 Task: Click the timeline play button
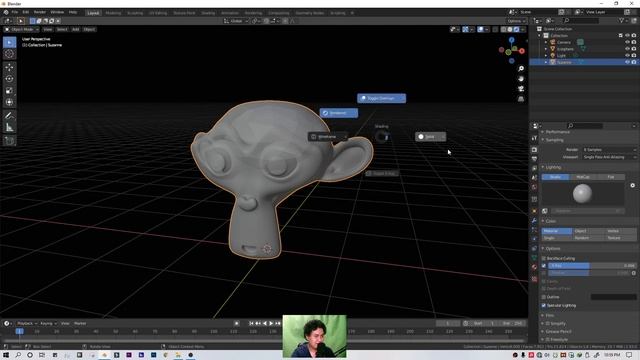271,323
